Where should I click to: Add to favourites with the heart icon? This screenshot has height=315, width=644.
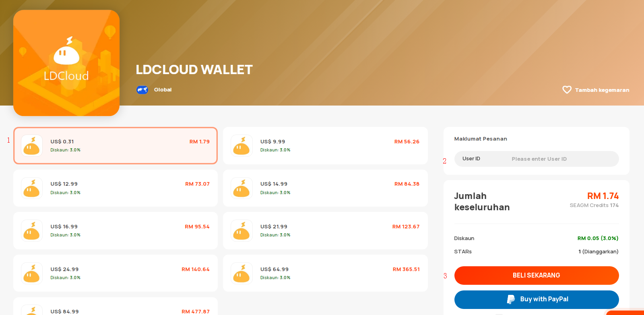pos(567,90)
